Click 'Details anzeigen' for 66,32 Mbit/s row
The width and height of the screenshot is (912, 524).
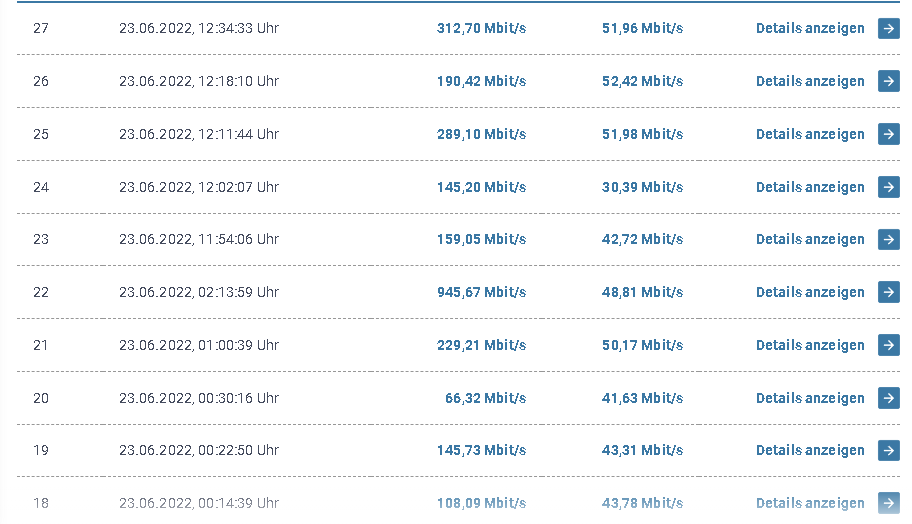click(x=810, y=398)
